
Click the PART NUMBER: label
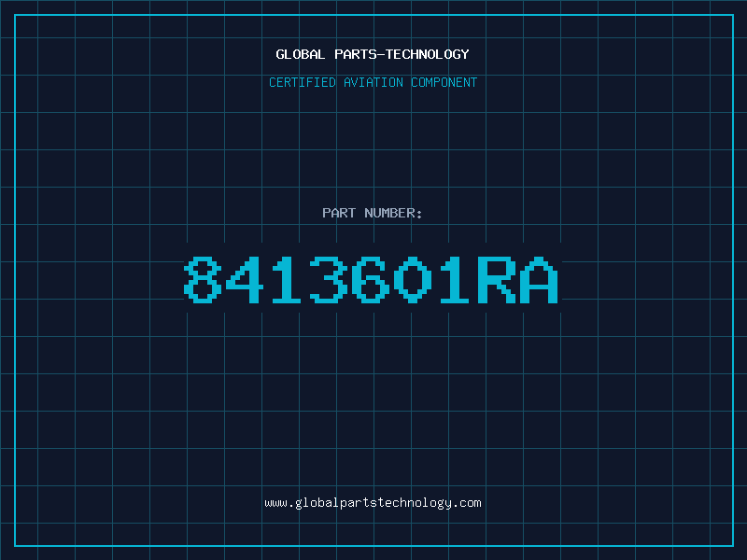372,213
